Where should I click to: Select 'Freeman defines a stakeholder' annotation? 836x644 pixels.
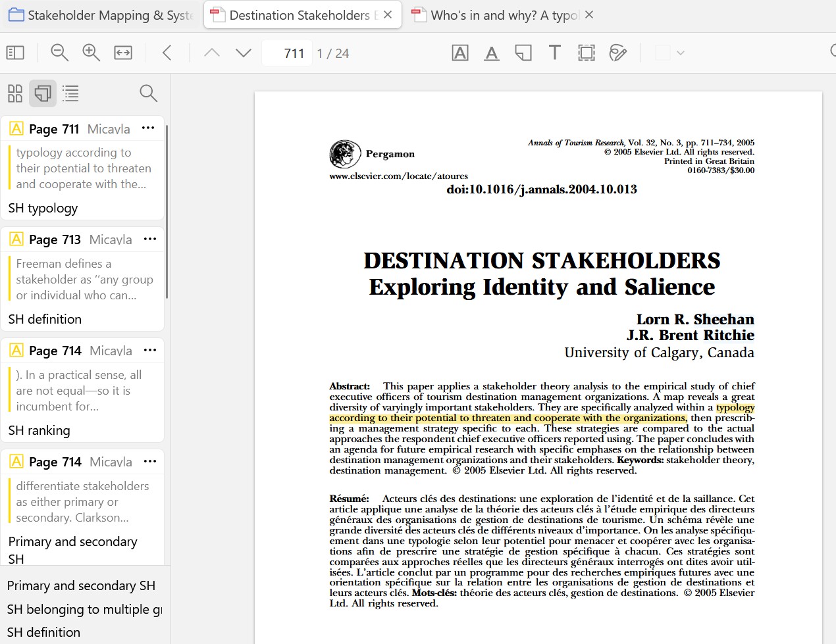point(84,280)
